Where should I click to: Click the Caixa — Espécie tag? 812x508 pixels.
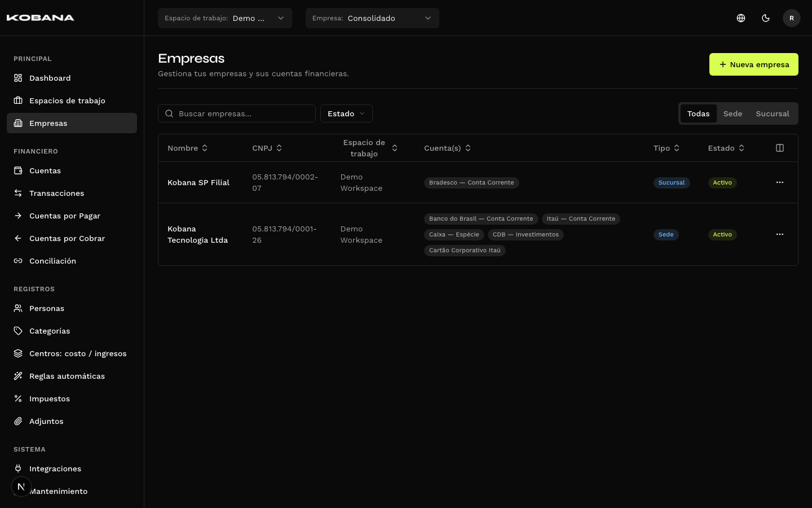tap(454, 234)
